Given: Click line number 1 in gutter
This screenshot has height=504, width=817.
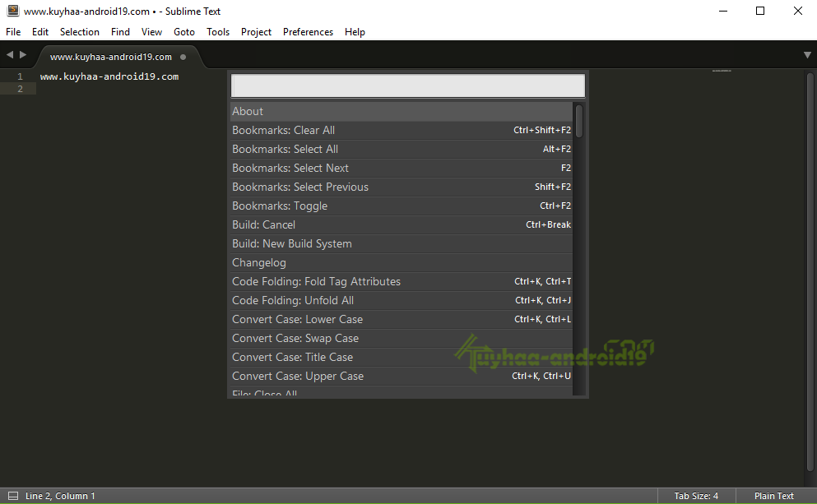Looking at the screenshot, I should pyautogui.click(x=20, y=76).
